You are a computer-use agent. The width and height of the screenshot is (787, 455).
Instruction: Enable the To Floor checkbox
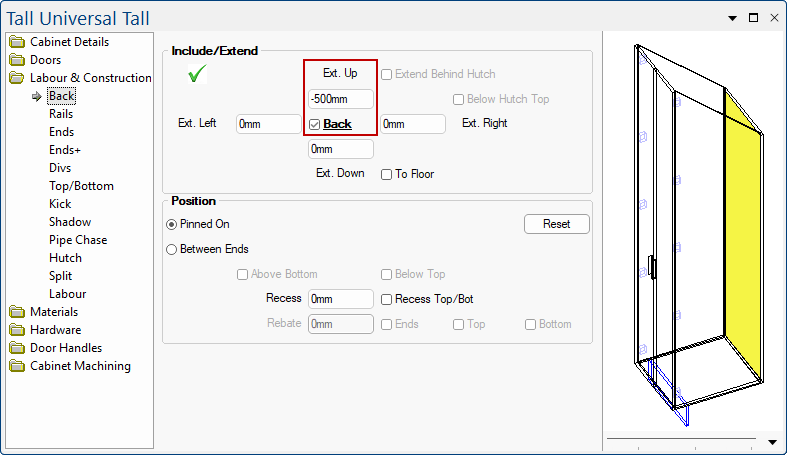[387, 174]
